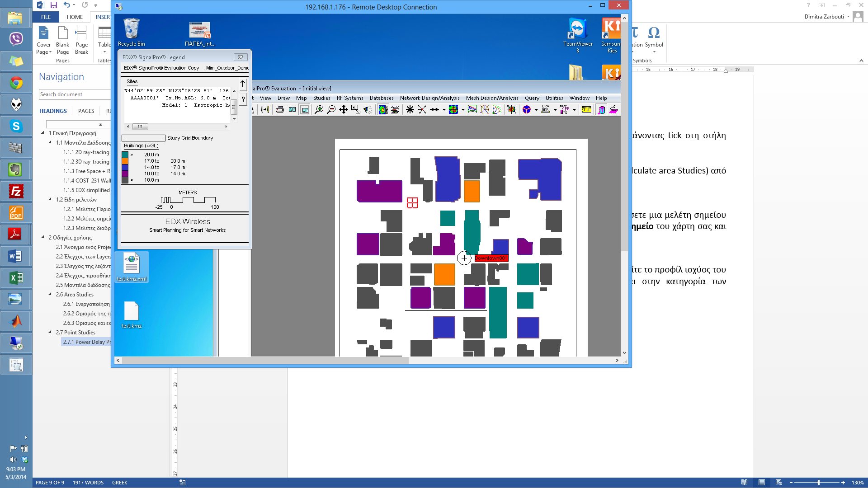
Task: Select the Pan four-arrow tool
Action: pyautogui.click(x=344, y=109)
